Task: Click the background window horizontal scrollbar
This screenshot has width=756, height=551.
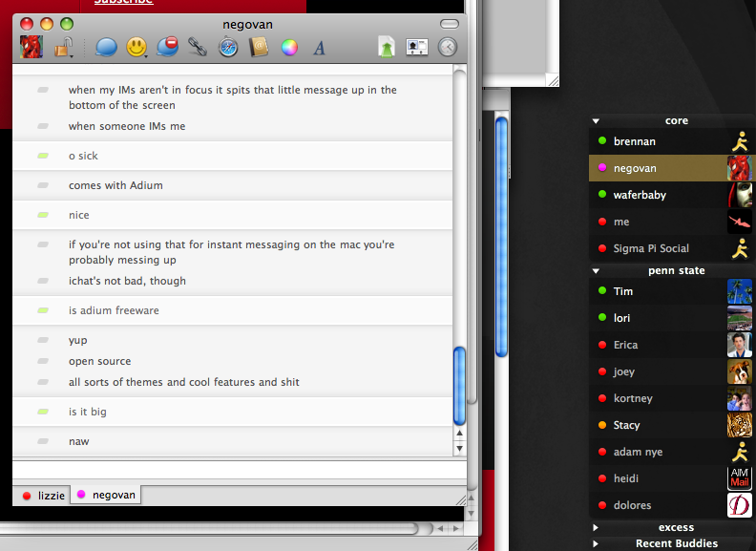Action: click(208, 528)
